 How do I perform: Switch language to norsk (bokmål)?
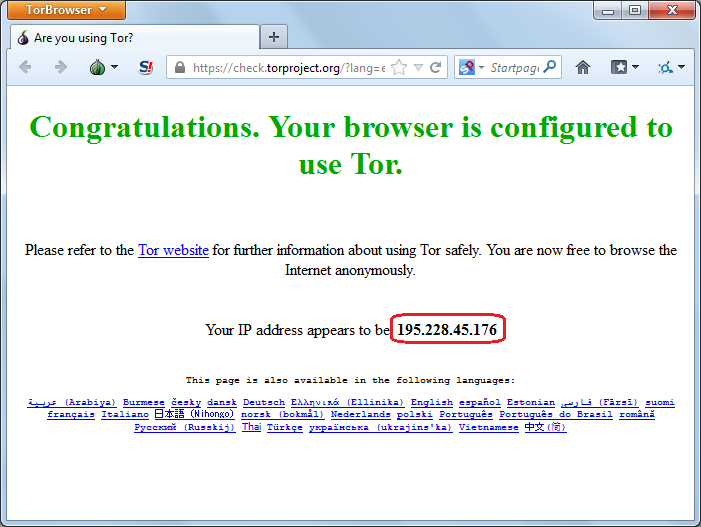click(x=283, y=414)
